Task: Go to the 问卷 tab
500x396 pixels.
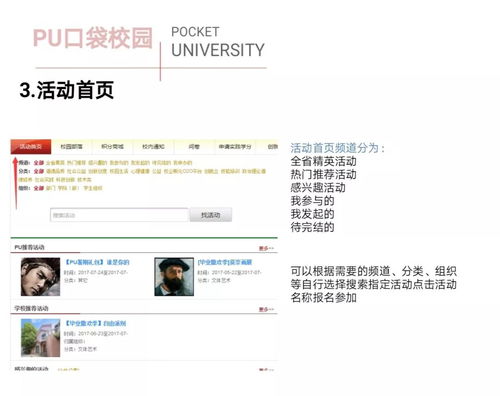Action: (x=194, y=147)
